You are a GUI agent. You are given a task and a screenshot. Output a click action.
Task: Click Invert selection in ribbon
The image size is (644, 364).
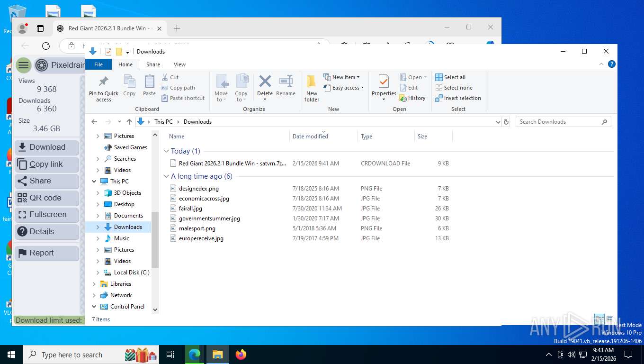tap(458, 98)
